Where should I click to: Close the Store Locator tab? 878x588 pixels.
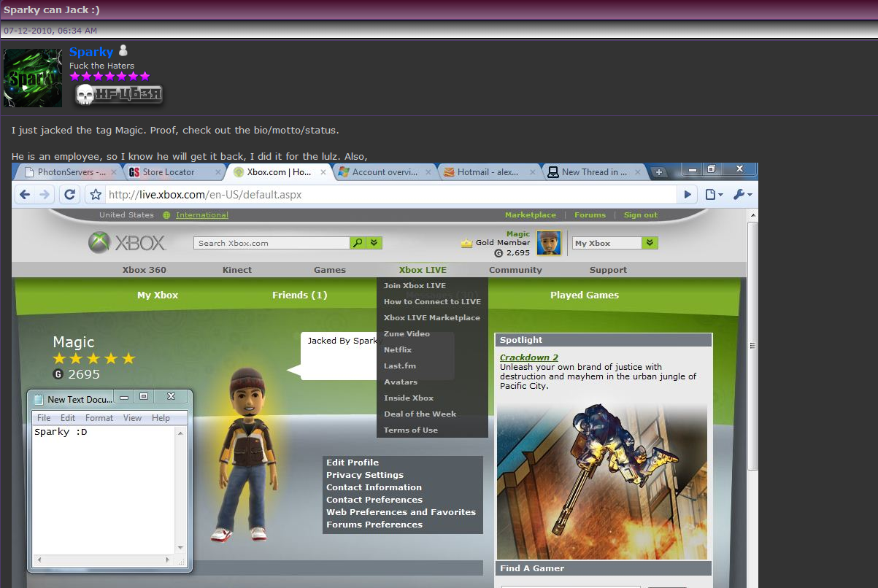(218, 173)
